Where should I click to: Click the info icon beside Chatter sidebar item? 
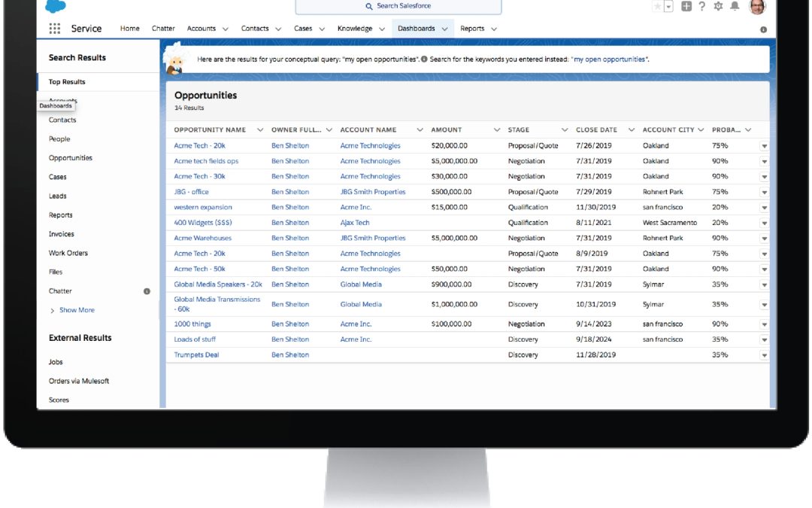click(147, 291)
